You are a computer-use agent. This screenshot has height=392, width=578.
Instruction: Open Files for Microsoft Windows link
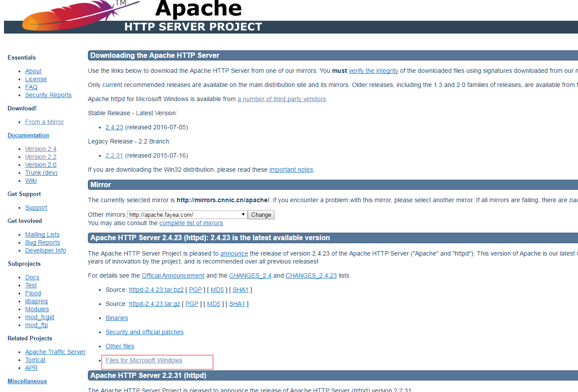144,360
